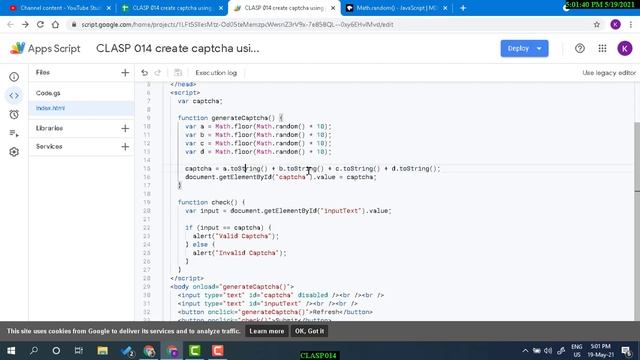
Task: Switch to the CLASP 014 Google Sheets tab
Action: (x=171, y=8)
